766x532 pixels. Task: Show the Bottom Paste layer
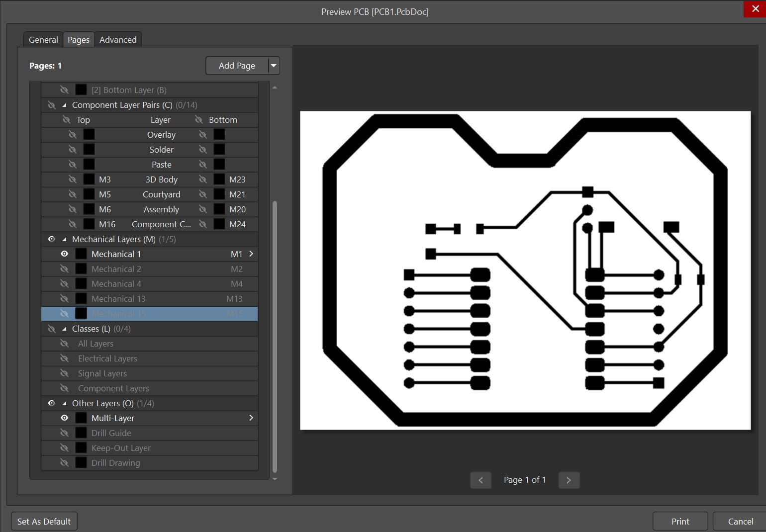point(202,165)
